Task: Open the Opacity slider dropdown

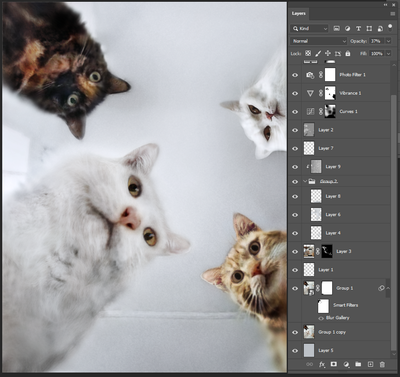Action: point(388,41)
